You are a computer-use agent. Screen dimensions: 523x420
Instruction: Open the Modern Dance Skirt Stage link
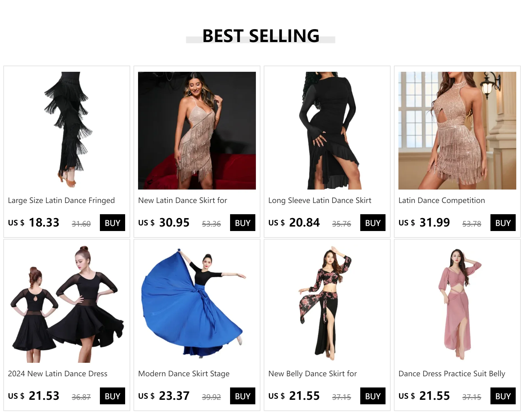(x=184, y=374)
